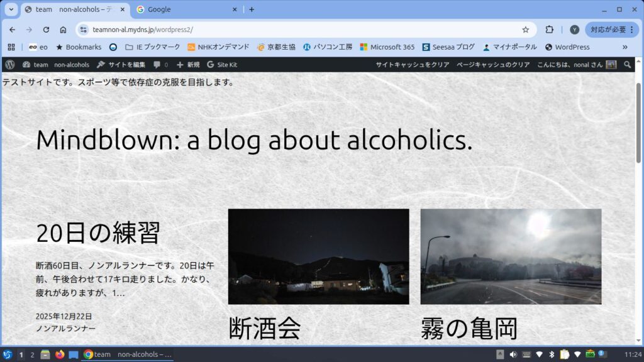Launch Firefox from the taskbar
The image size is (644, 362).
[60, 354]
